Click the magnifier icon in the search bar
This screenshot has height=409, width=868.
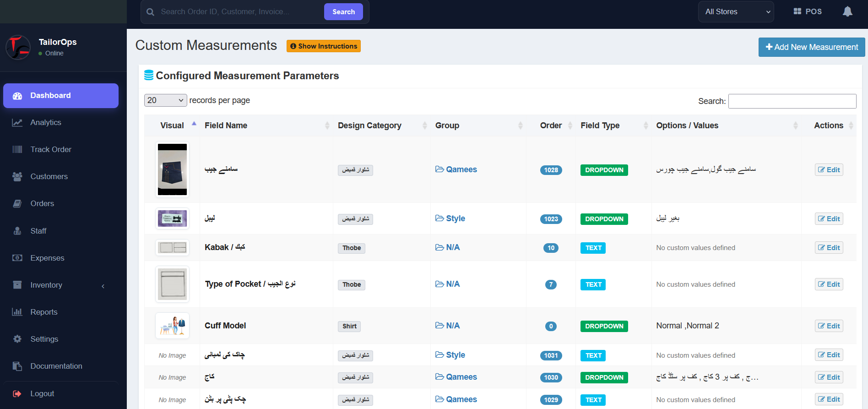(150, 12)
